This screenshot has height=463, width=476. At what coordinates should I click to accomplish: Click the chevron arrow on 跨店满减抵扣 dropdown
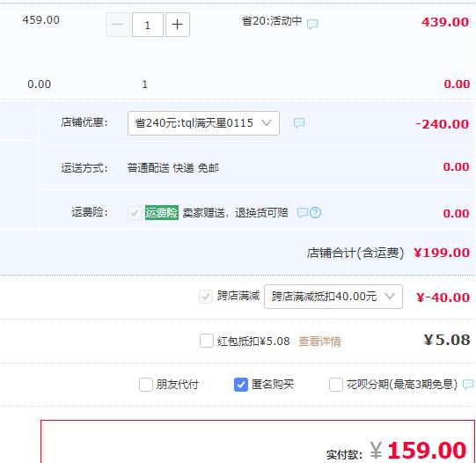(390, 296)
